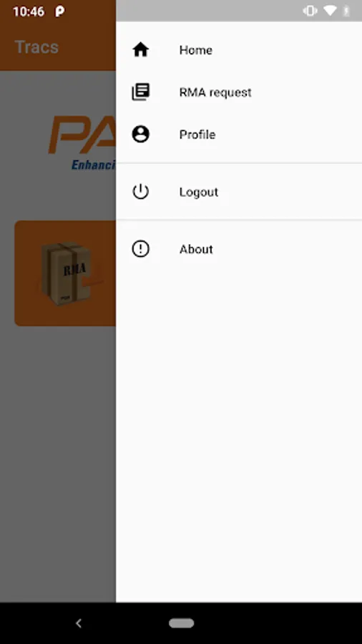Tap the Logout power icon
The image size is (362, 644).
coord(140,191)
